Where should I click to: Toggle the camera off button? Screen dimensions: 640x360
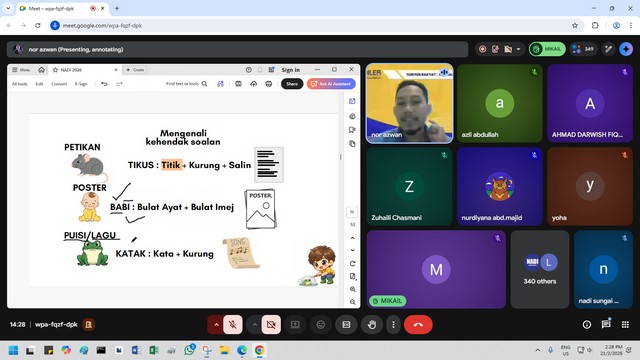tap(271, 324)
